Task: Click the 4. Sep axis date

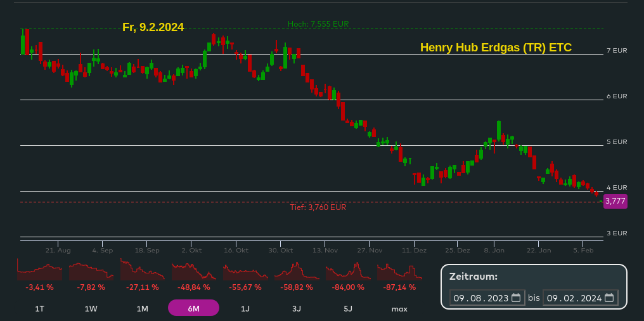Action: pyautogui.click(x=103, y=251)
